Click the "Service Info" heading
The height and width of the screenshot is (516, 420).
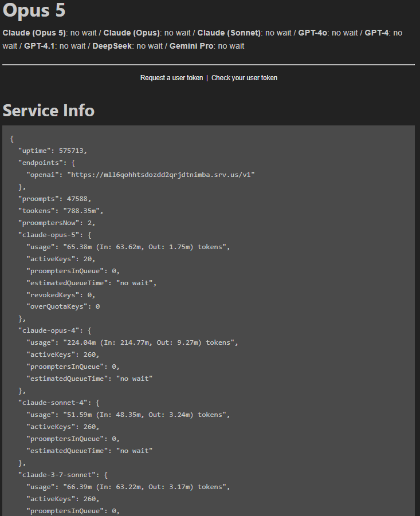click(49, 111)
